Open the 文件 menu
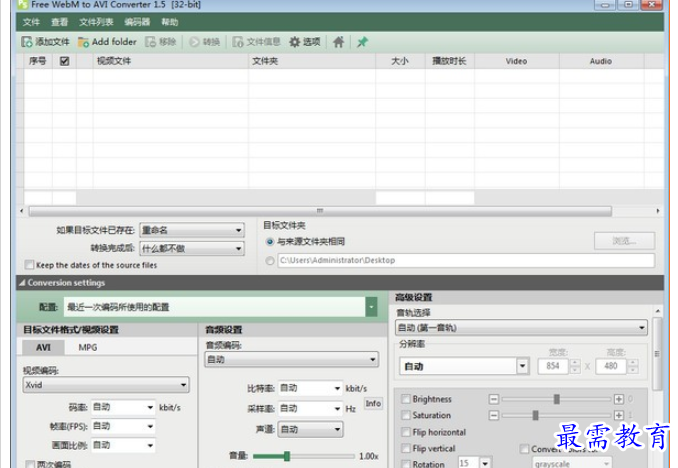The height and width of the screenshot is (468, 678). coord(31,22)
